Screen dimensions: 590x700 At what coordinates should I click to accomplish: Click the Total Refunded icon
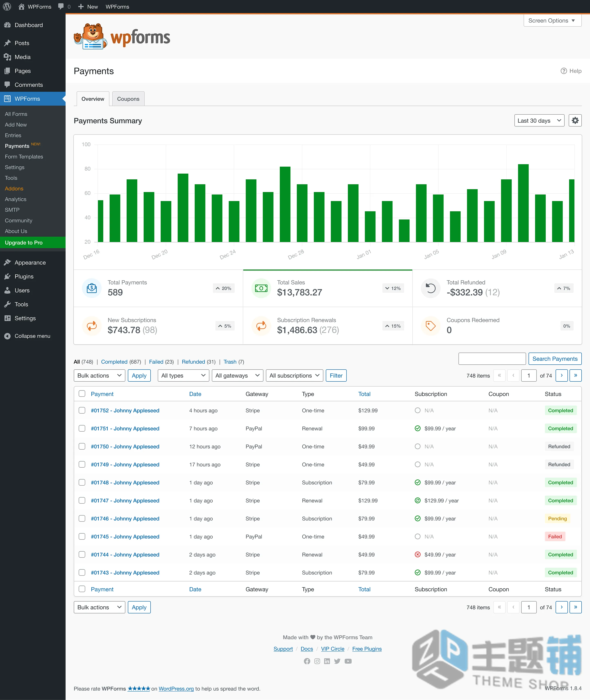(431, 288)
